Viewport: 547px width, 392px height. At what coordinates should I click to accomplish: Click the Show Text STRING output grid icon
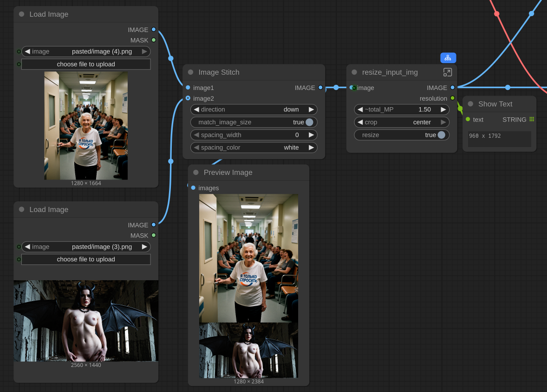tap(532, 119)
